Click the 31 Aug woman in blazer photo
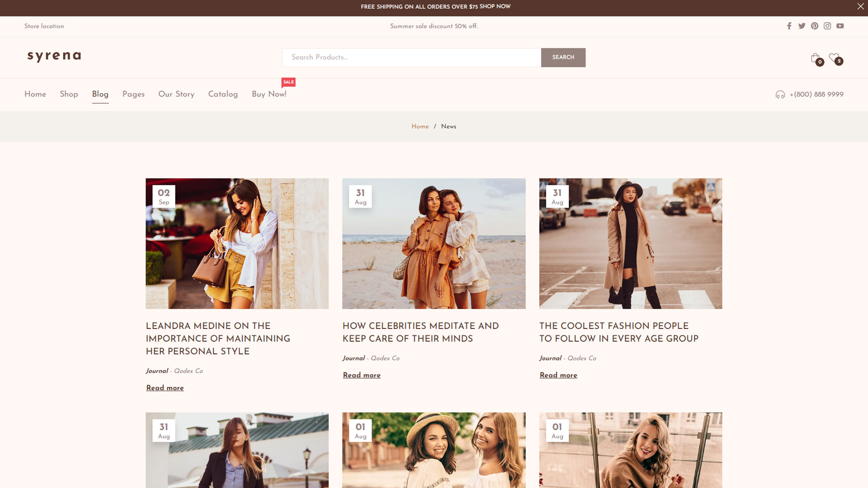This screenshot has width=868, height=488. pyautogui.click(x=237, y=450)
